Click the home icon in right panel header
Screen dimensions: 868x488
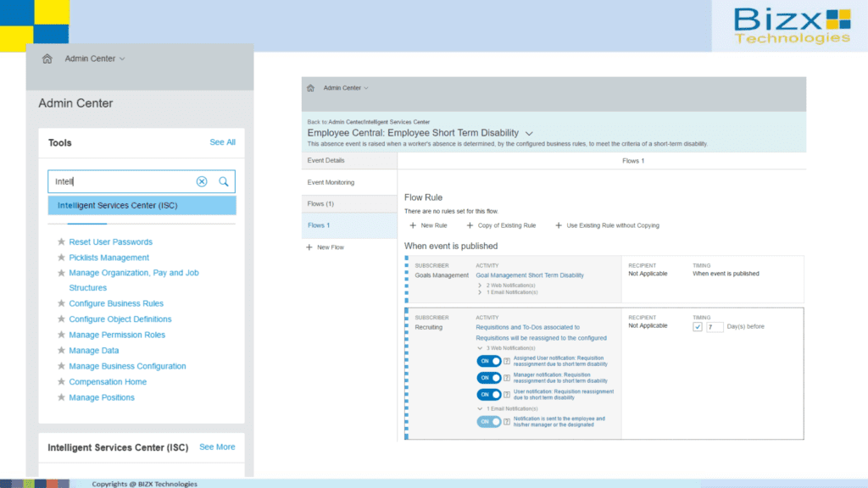(310, 88)
